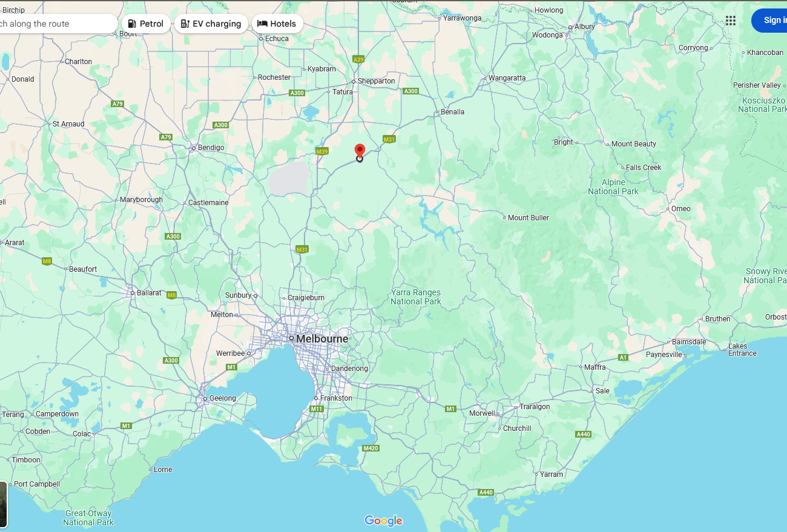Click the A39 highway shield near Shepparton
The width and height of the screenshot is (787, 532).
coord(358,59)
